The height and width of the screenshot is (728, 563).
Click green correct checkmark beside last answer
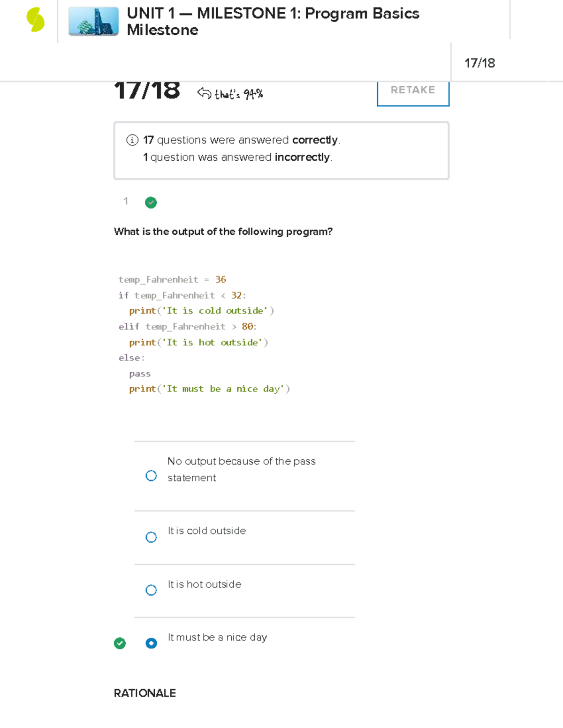pos(120,643)
